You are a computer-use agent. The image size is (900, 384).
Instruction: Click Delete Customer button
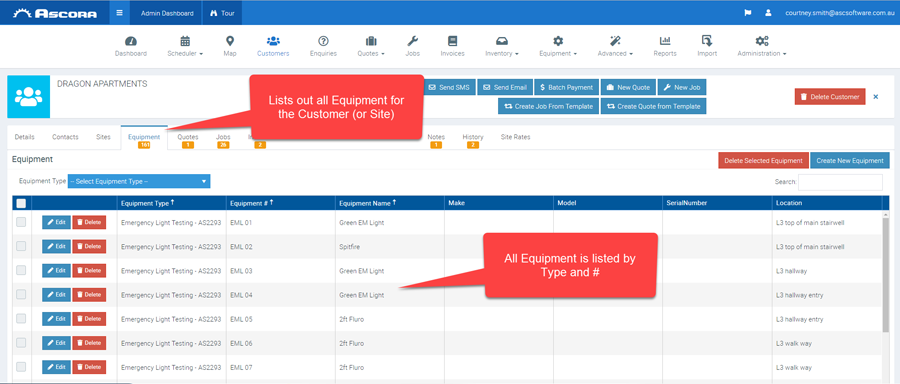[x=830, y=96]
